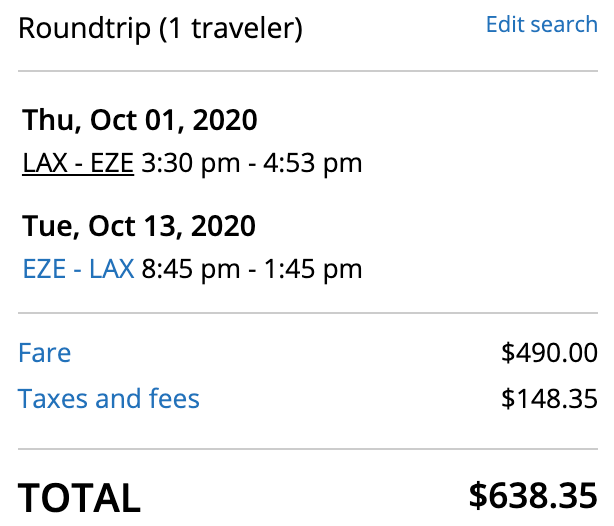Click the 1:45 pm return arrival time
Viewport: 614px width, 526px height.
313,269
